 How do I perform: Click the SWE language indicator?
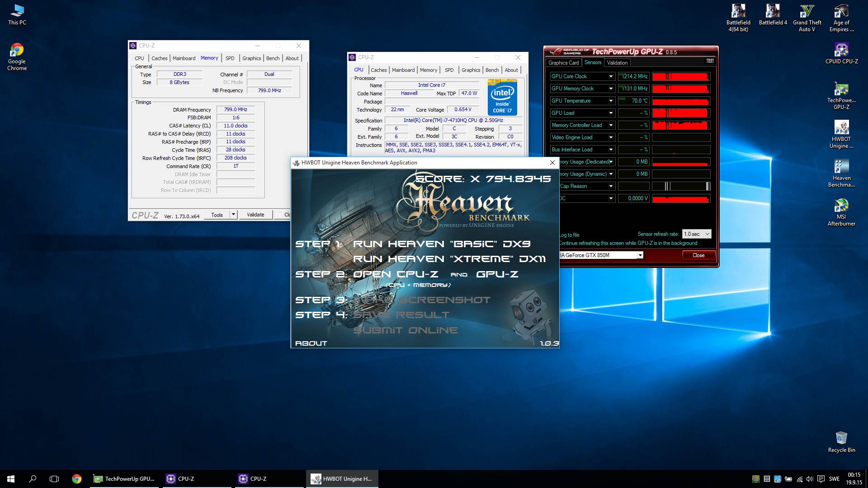click(x=835, y=479)
